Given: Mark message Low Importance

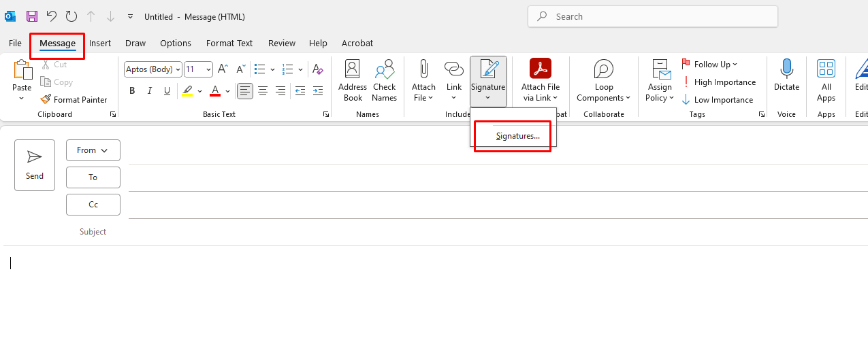Looking at the screenshot, I should click(718, 99).
